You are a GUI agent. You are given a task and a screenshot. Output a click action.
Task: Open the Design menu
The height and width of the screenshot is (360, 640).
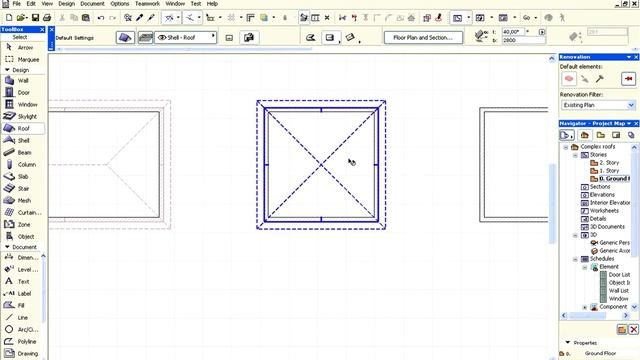[x=66, y=4]
